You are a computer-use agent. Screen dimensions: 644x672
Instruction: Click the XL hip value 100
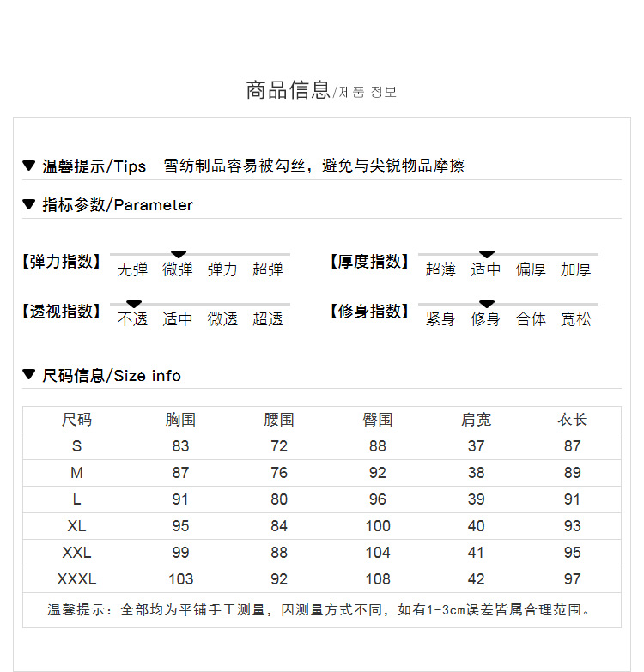(x=378, y=526)
